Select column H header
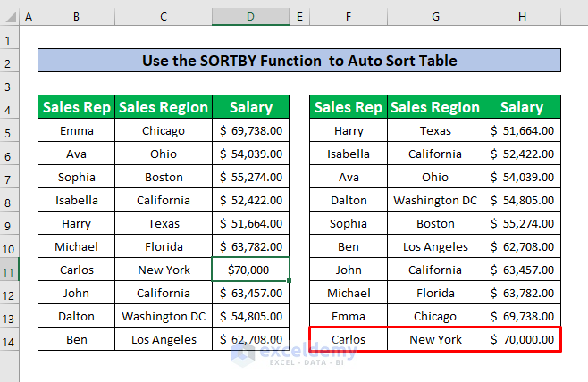Screen dimensions: 588x382 [x=522, y=18]
